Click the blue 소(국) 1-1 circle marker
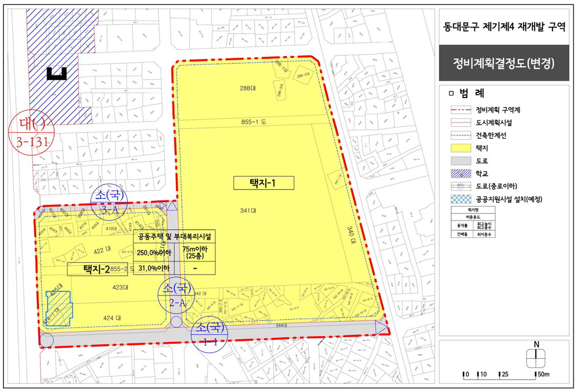This screenshot has height=392, width=577. [x=209, y=334]
